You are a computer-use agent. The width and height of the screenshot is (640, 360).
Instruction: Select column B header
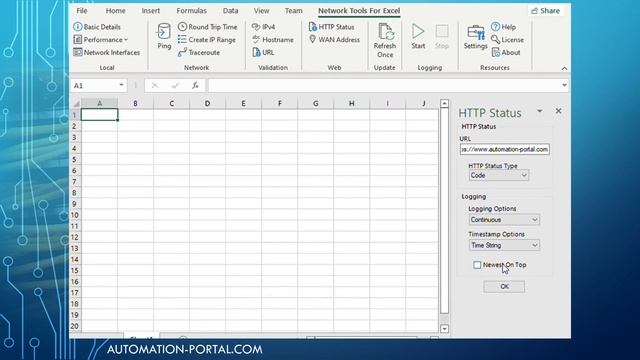point(136,104)
